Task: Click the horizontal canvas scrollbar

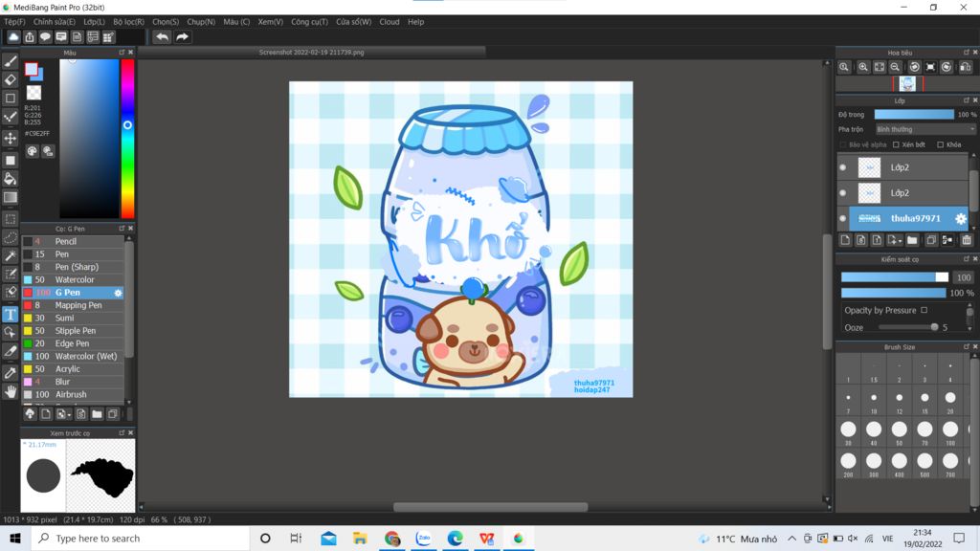Action: pyautogui.click(x=490, y=507)
